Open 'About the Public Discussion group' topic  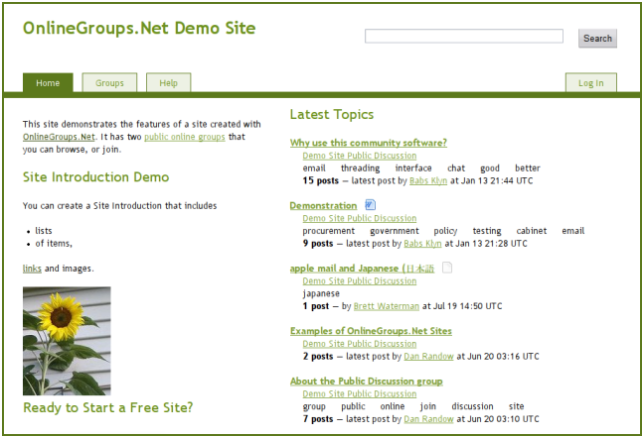pyautogui.click(x=366, y=381)
